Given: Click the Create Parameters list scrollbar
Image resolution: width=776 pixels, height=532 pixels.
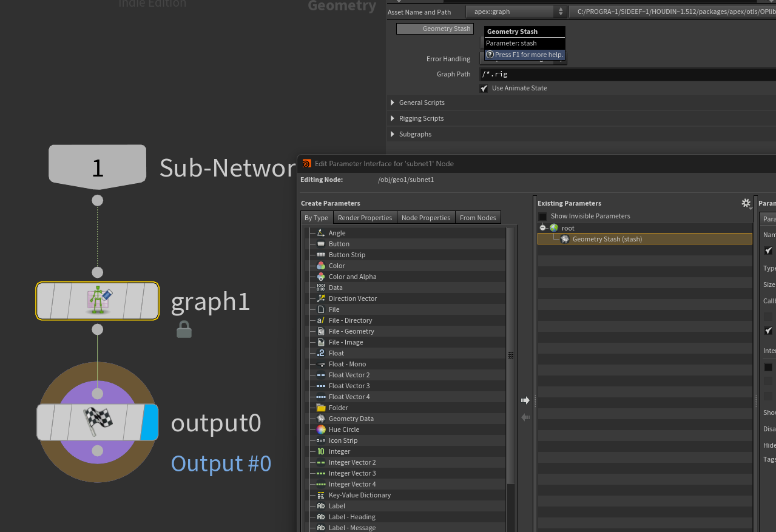Looking at the screenshot, I should point(511,356).
